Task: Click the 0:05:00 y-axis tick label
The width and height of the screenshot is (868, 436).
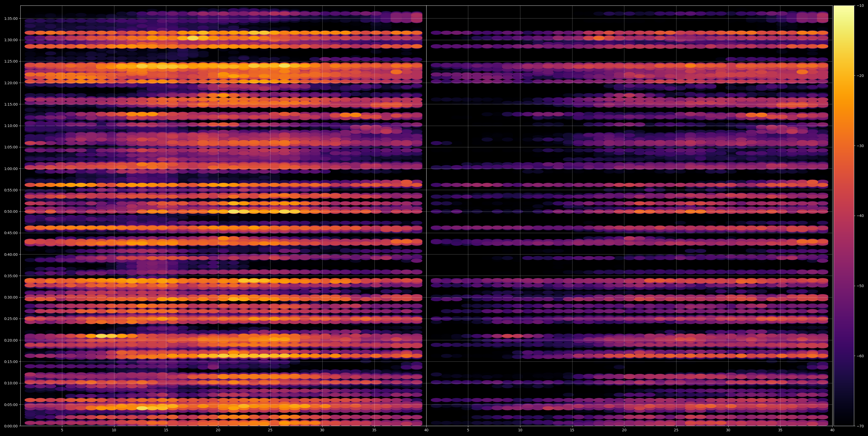Action: (11, 405)
